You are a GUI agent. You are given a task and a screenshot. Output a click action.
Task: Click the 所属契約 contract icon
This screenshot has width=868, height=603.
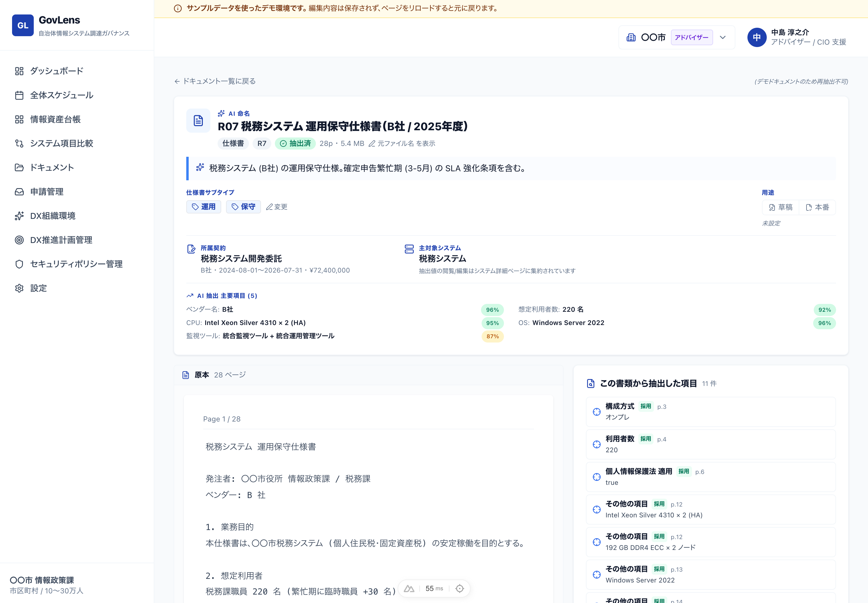(191, 249)
